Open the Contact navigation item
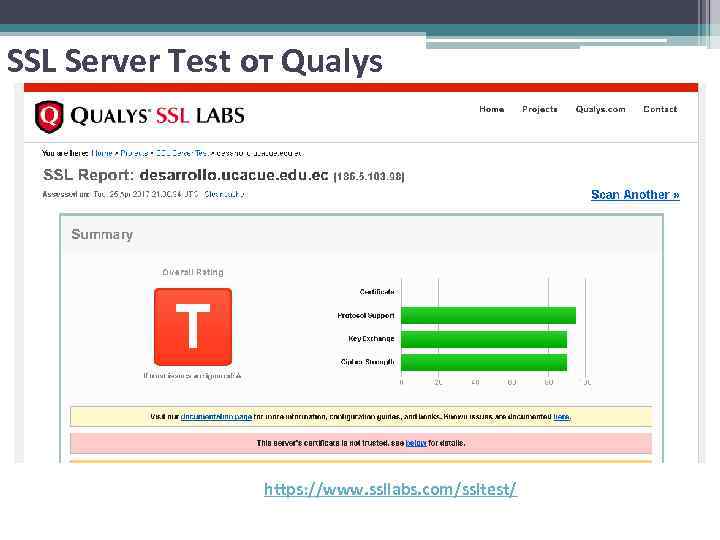This screenshot has width=720, height=540. 660,109
